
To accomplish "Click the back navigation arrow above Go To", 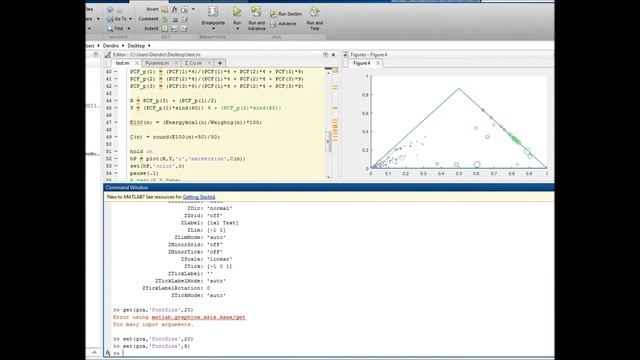I will pos(110,9).
